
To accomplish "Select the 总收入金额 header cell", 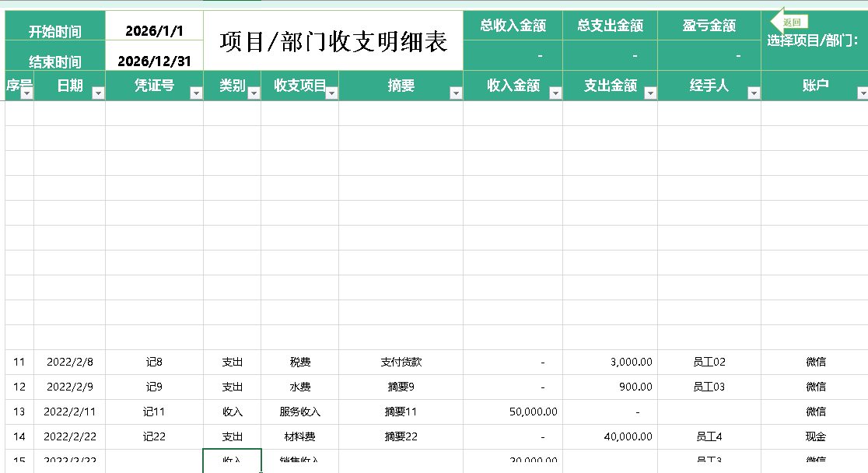I will [x=513, y=26].
